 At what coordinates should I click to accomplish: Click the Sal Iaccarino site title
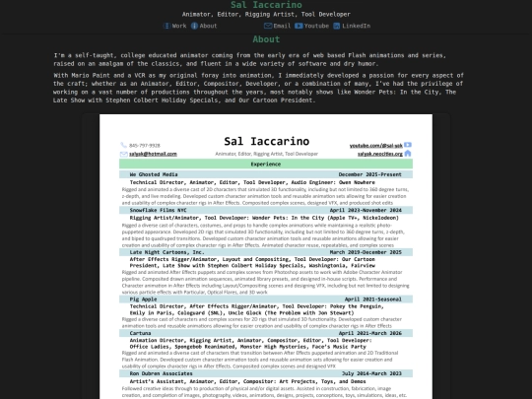(x=266, y=5)
